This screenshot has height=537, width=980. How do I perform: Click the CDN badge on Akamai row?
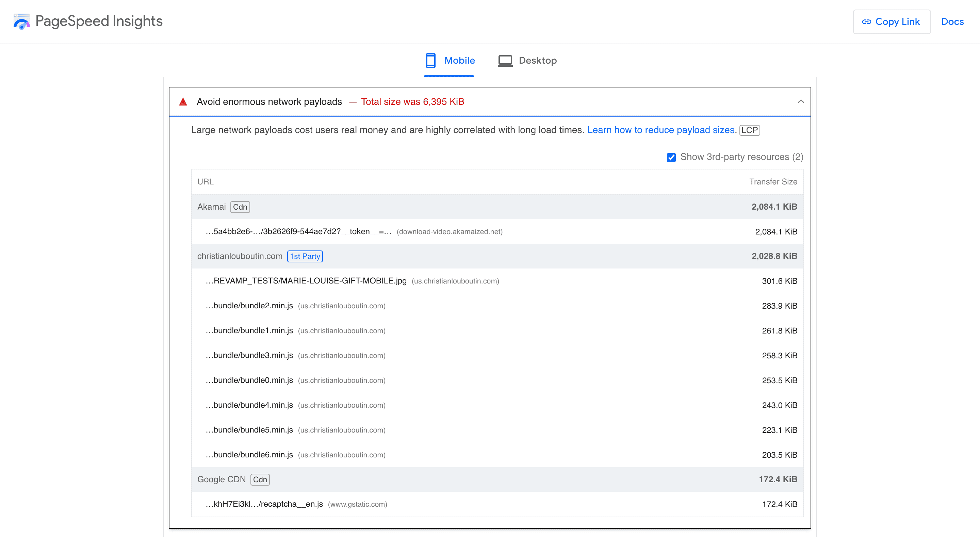coord(240,206)
